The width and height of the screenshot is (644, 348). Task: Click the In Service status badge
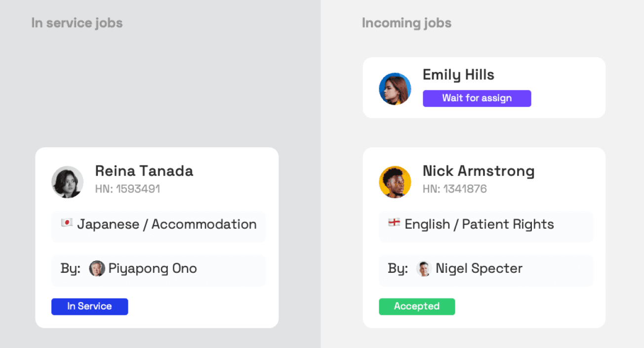pyautogui.click(x=90, y=306)
